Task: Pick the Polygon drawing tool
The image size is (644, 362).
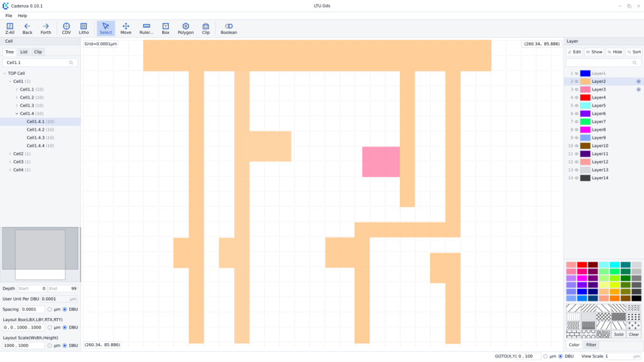Action: pos(186,28)
